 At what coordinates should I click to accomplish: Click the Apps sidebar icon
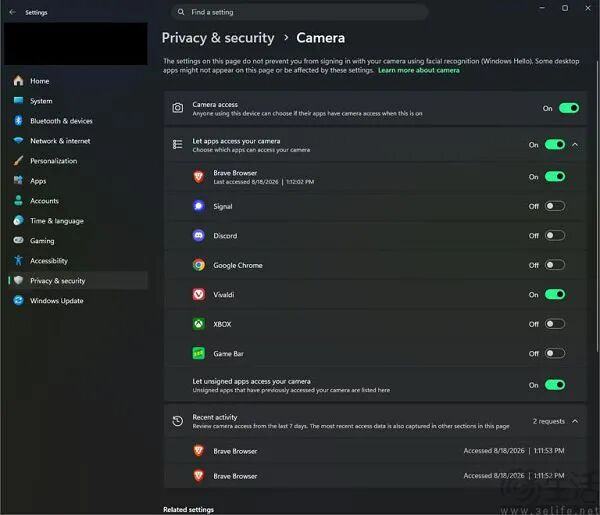[x=18, y=180]
